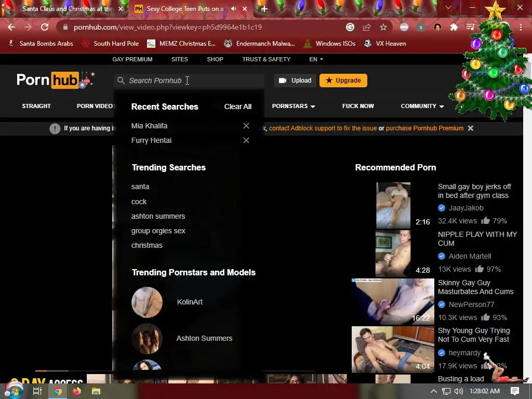Open File Explorer from the taskbar
The height and width of the screenshot is (399, 532).
pos(96,391)
